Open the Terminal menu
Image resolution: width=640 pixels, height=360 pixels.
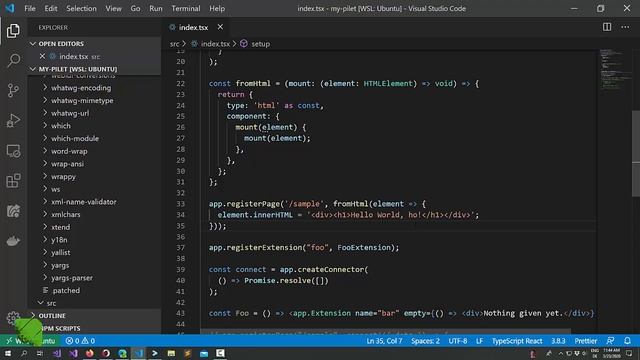point(186,8)
